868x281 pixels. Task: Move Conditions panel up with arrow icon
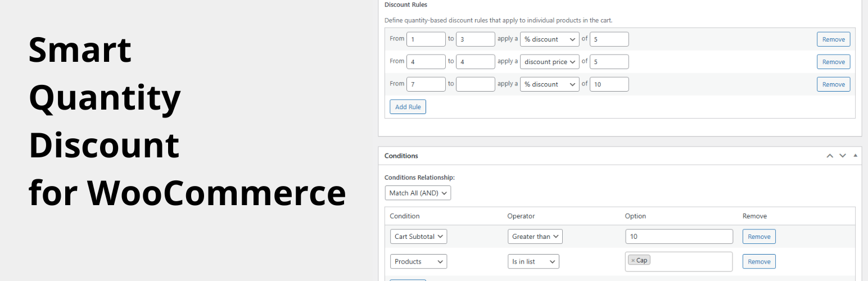coord(829,156)
